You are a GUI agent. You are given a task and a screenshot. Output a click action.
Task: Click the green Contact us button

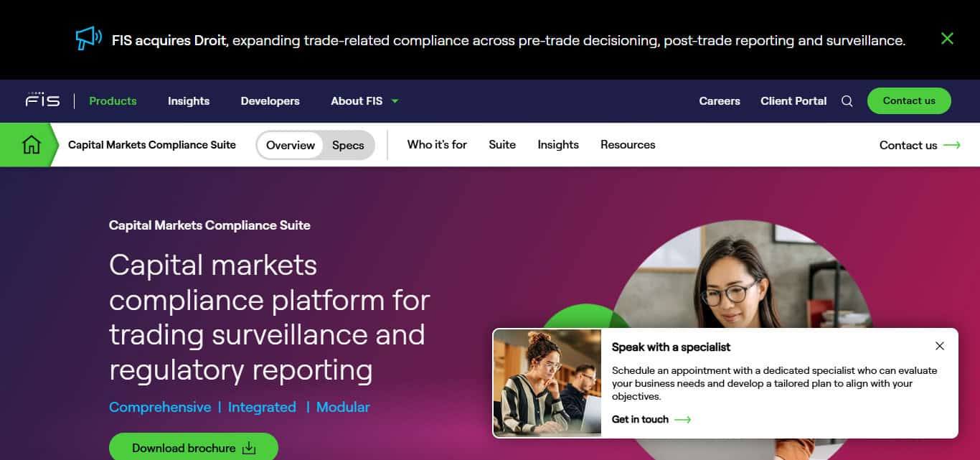click(x=909, y=101)
